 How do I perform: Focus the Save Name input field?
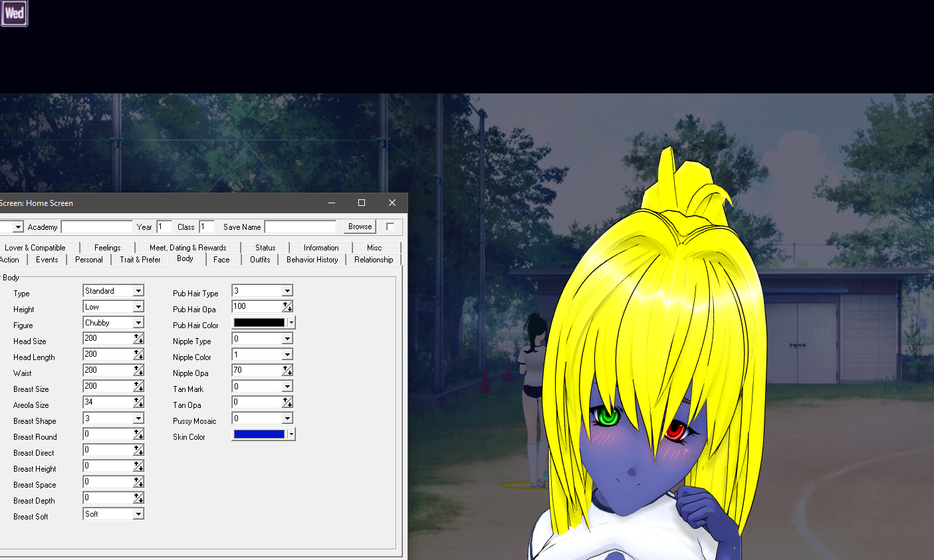coord(300,227)
